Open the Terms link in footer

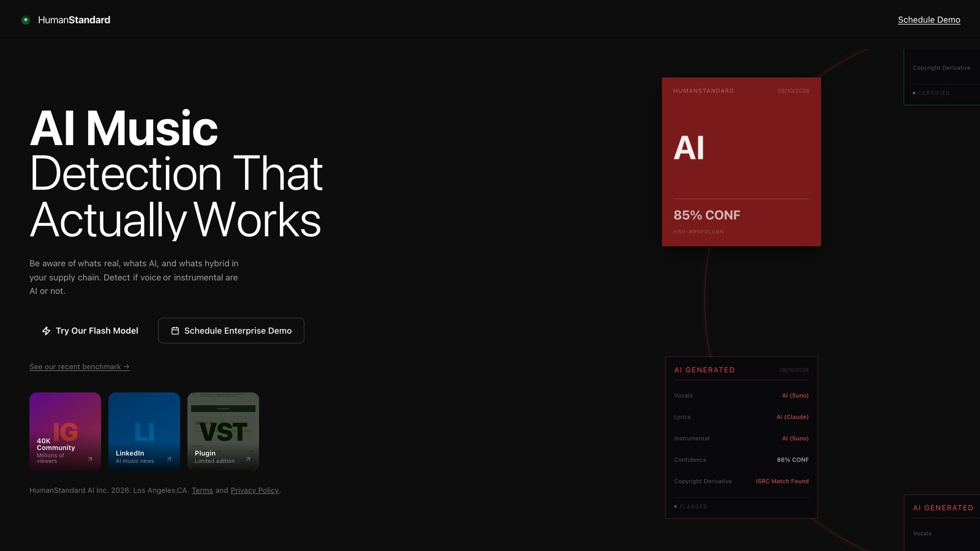tap(202, 490)
